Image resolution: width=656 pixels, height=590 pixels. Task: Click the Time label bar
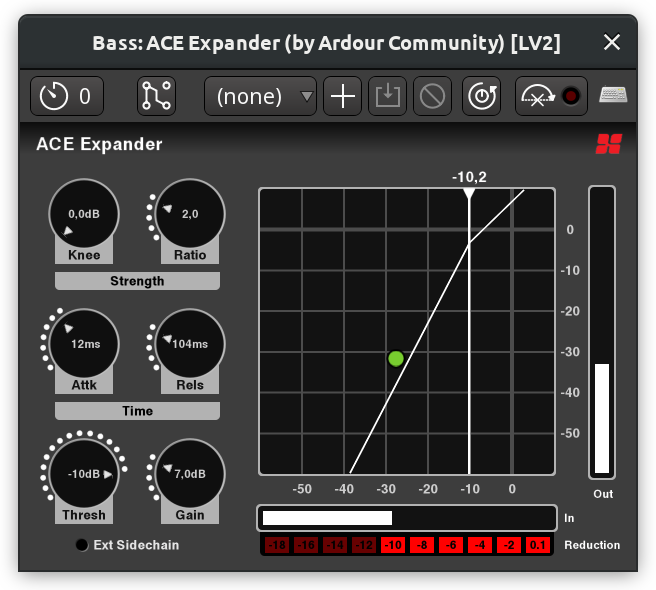click(x=137, y=411)
